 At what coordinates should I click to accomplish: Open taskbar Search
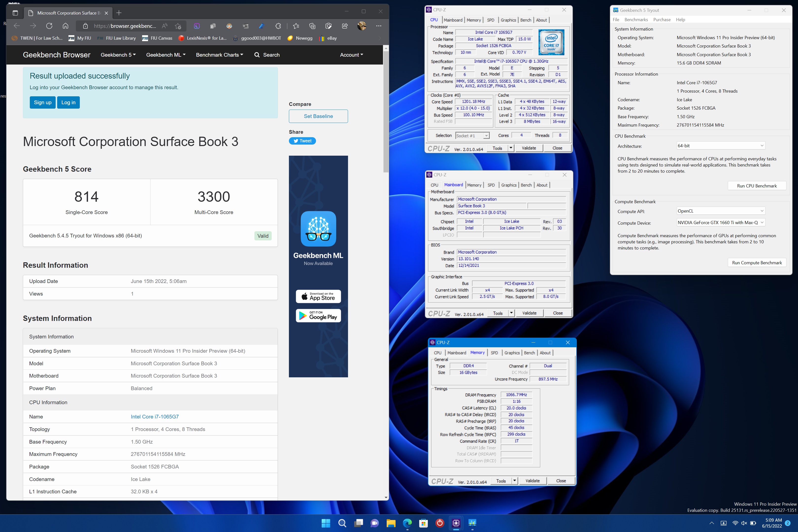342,523
